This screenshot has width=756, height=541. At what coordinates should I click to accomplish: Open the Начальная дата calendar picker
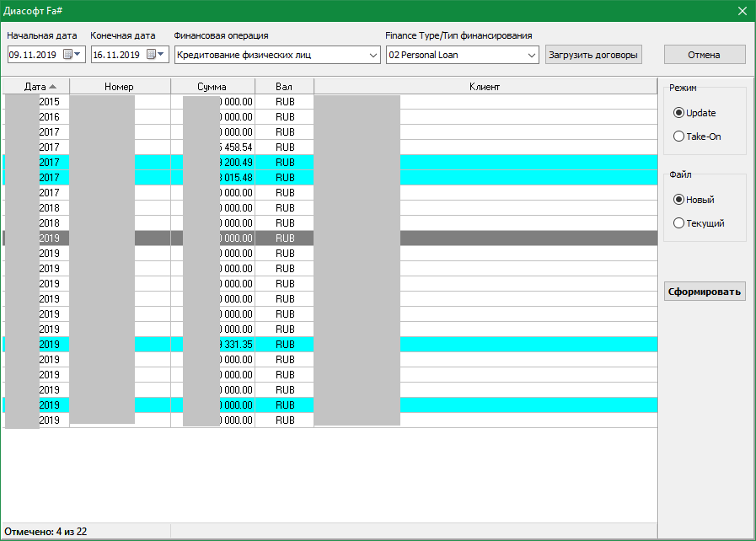tap(73, 55)
